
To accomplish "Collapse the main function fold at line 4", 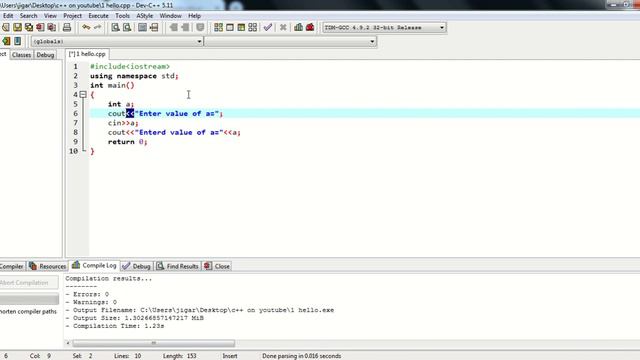I will coord(83,95).
